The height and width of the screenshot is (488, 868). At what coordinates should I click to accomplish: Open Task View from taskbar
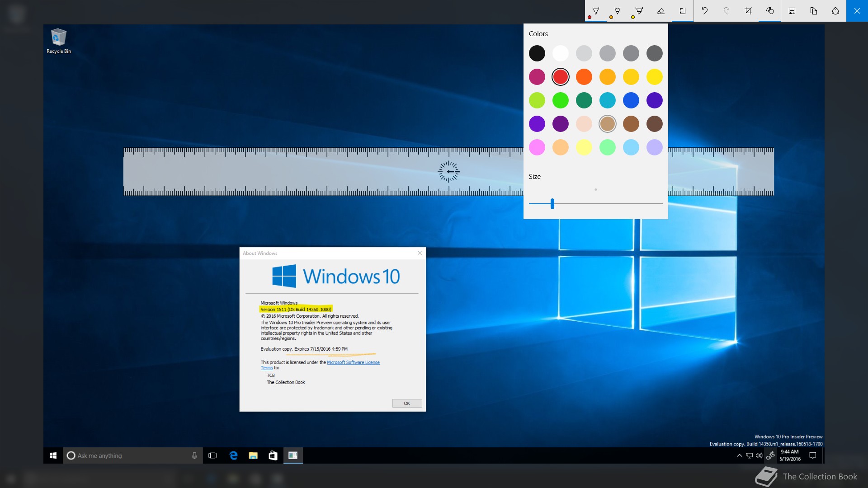point(212,455)
